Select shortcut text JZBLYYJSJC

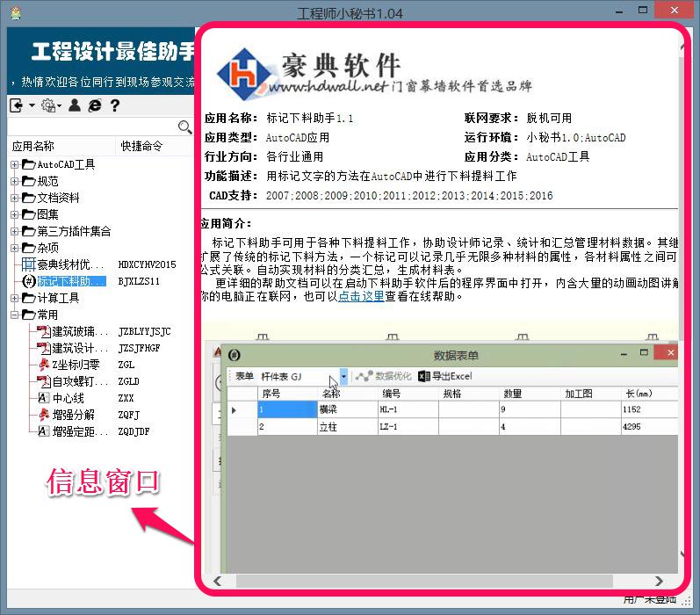coord(144,331)
